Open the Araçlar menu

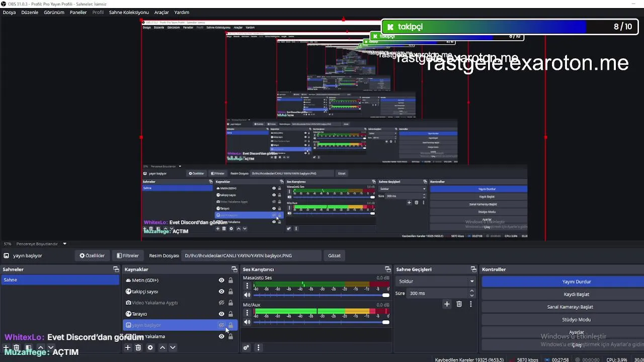[162, 12]
